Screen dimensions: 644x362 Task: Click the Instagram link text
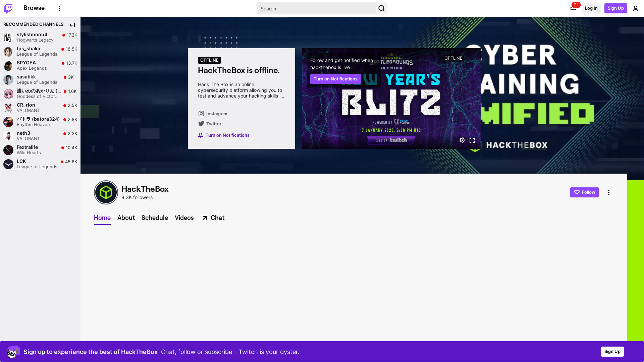point(217,114)
